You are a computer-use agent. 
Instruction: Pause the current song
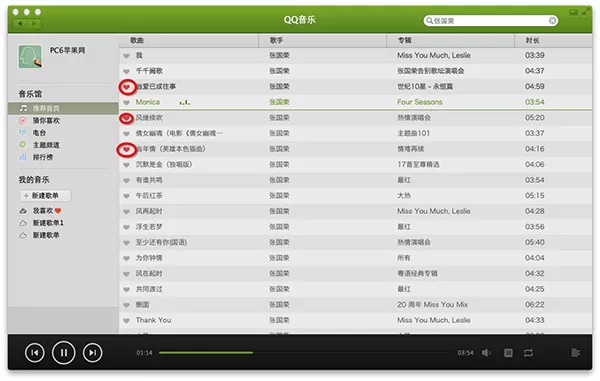64,353
